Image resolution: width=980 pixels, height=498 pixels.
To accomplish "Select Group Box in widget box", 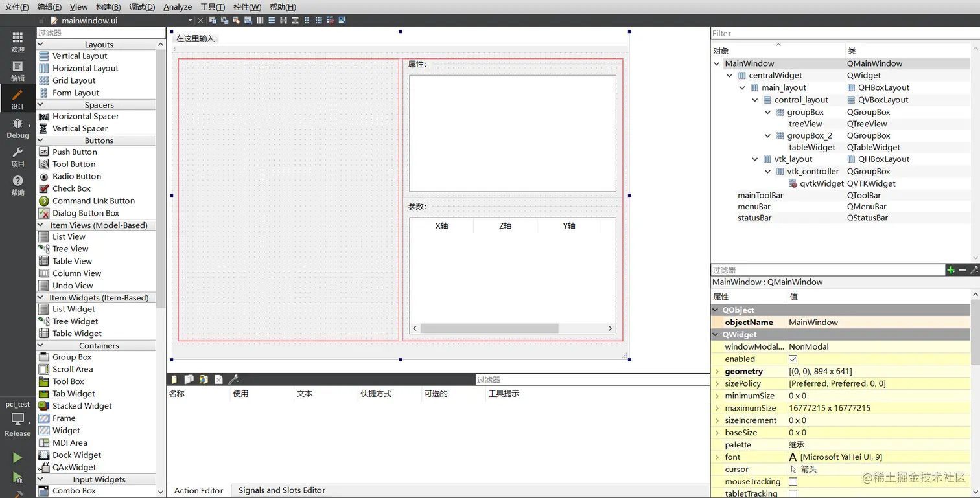I will tap(72, 357).
